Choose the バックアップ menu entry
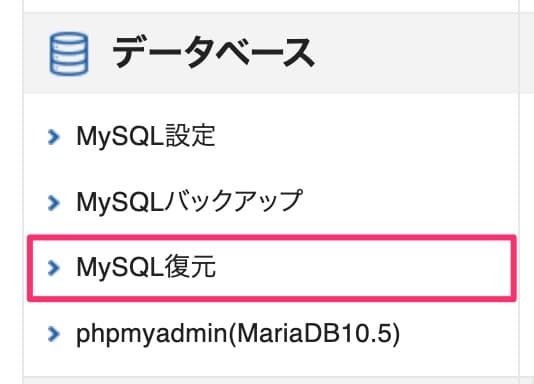 (234, 202)
